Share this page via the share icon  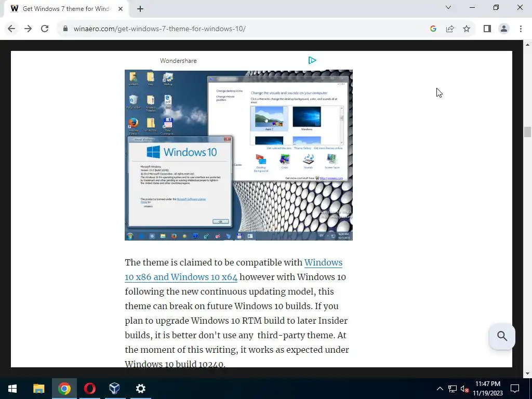pos(450,29)
